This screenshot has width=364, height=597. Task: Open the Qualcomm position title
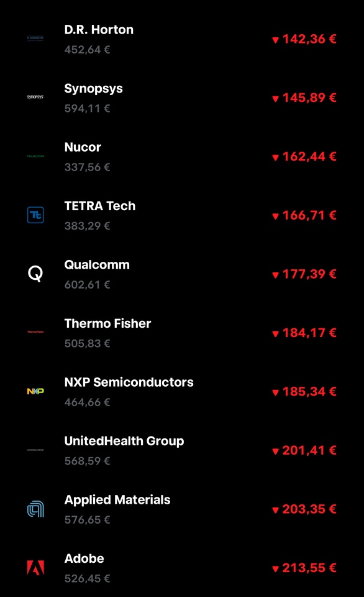click(97, 265)
